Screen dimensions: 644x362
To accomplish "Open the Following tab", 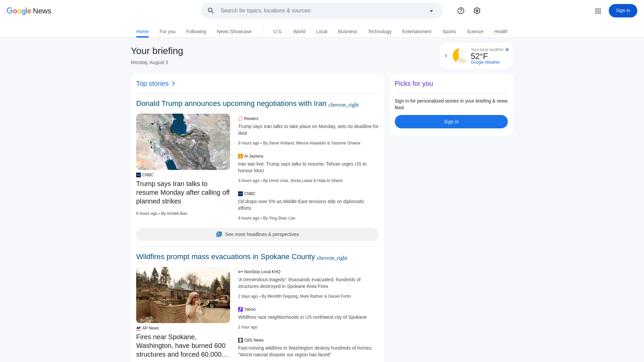I will [x=196, y=32].
